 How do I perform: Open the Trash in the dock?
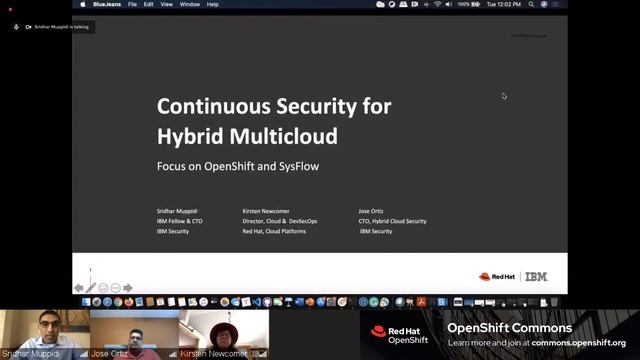click(x=554, y=302)
